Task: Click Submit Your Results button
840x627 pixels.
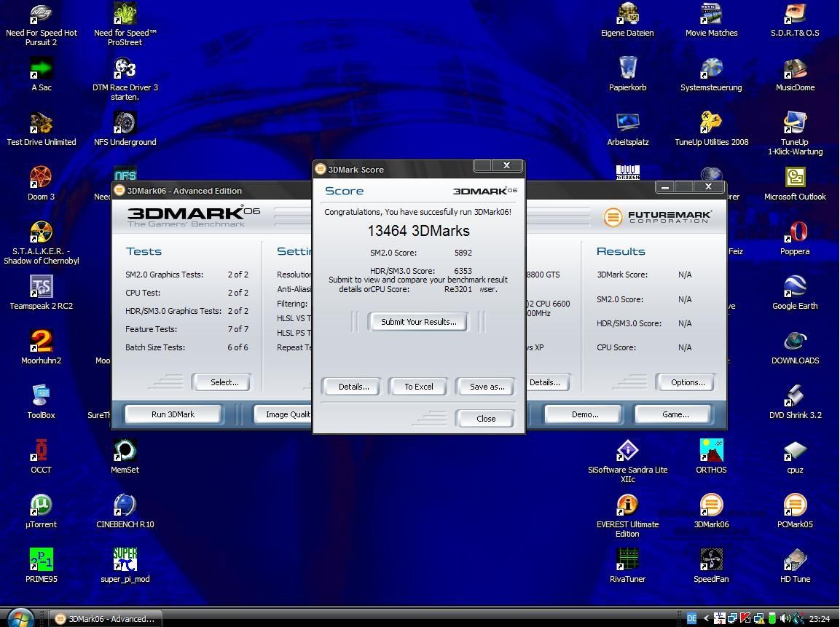Action: pyautogui.click(x=418, y=322)
